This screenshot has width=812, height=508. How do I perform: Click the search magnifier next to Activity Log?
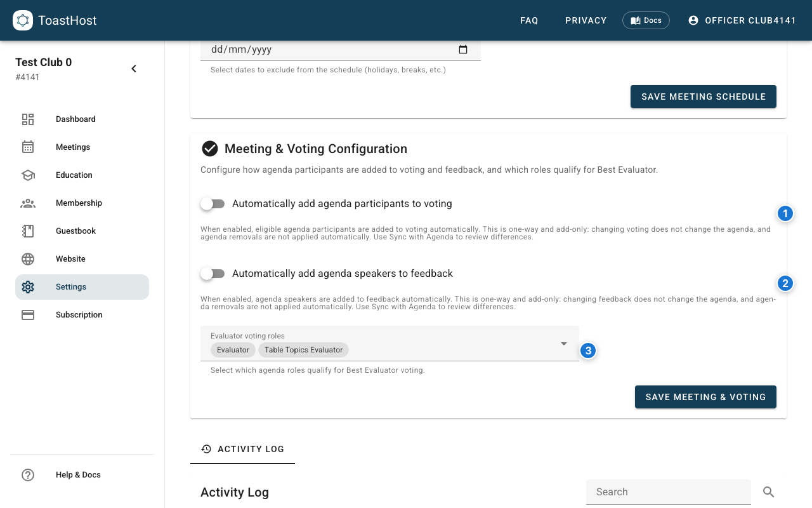pyautogui.click(x=768, y=491)
